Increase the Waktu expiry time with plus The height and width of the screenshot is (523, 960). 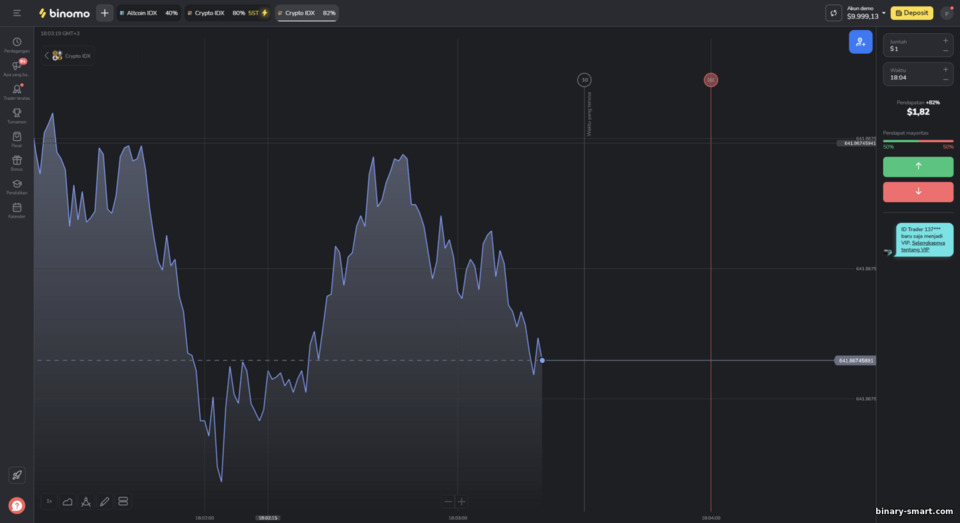coord(945,69)
